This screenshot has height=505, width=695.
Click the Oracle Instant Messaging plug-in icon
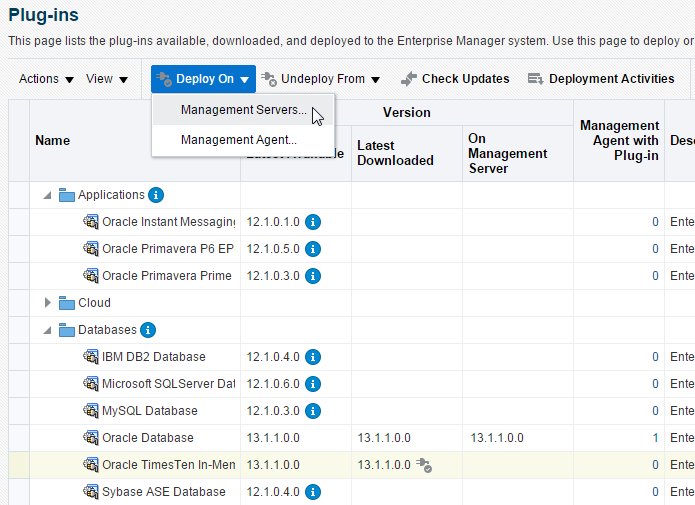[91, 222]
